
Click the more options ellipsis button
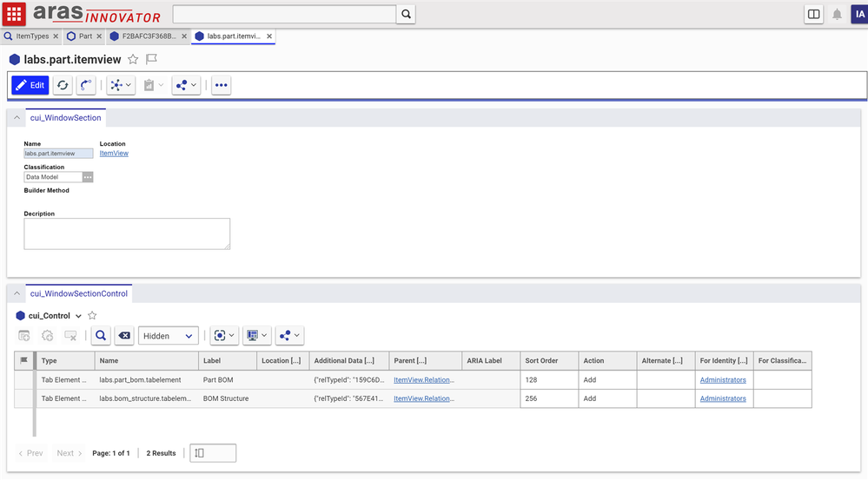click(x=222, y=85)
